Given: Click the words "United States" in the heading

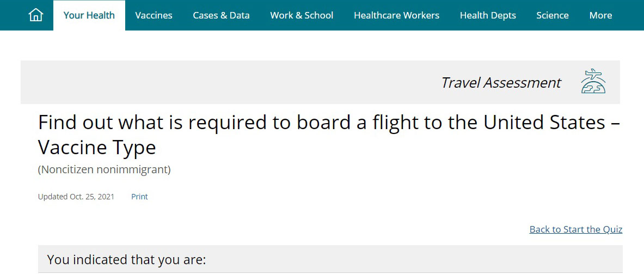Looking at the screenshot, I should (x=544, y=123).
